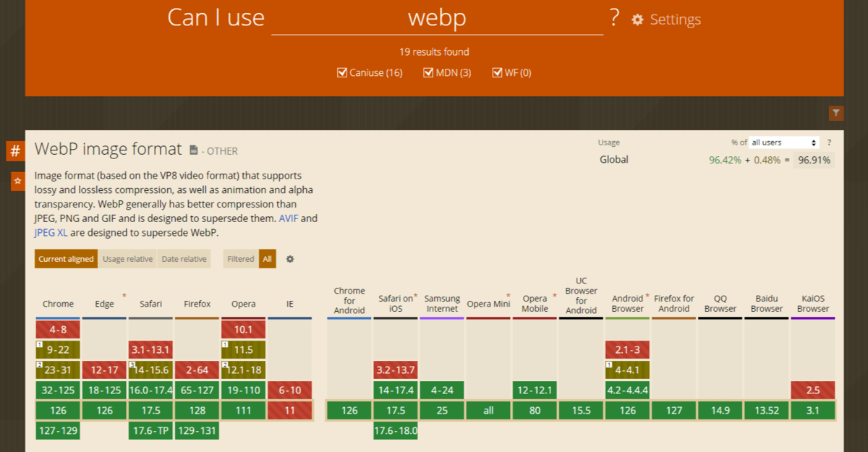This screenshot has width=868, height=452.
Task: Click Firefox for Android 127 cell
Action: click(x=674, y=411)
